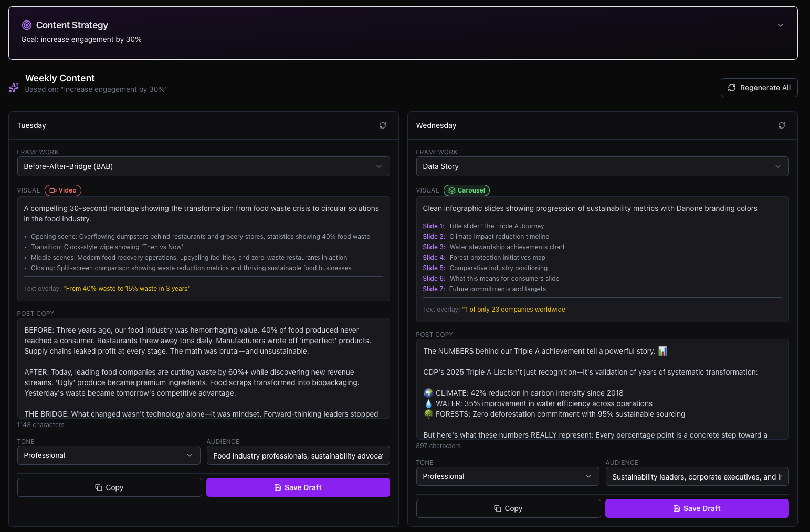This screenshot has height=532, width=810.
Task: Copy Tuesday's post content
Action: point(109,487)
